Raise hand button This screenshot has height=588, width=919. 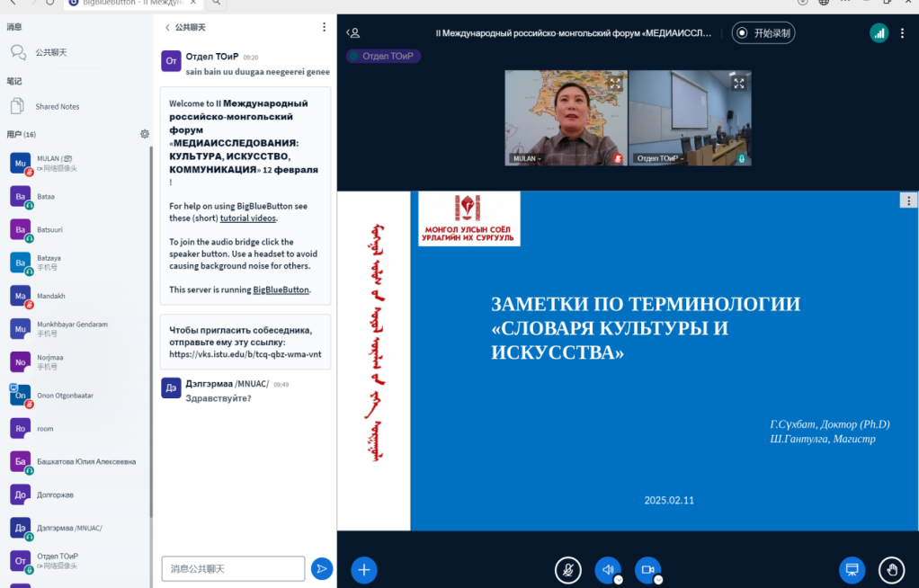891,570
